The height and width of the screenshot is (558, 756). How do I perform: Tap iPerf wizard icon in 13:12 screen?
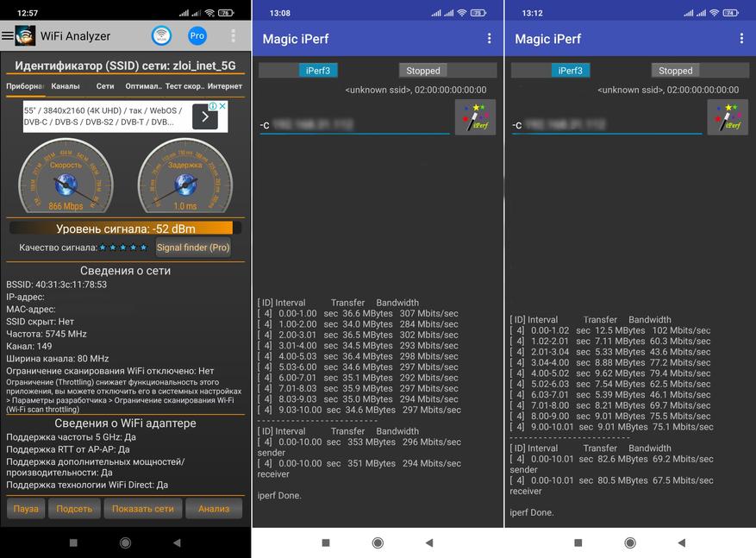728,117
